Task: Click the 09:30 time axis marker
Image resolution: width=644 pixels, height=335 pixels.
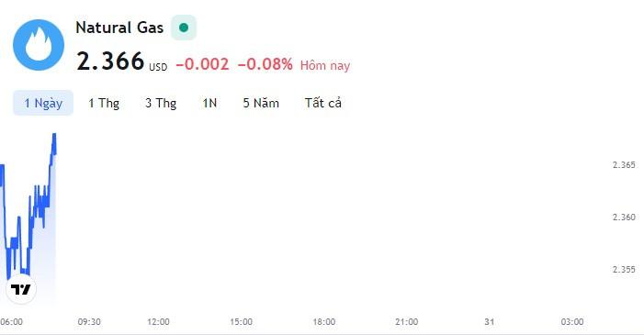Action: pos(89,322)
